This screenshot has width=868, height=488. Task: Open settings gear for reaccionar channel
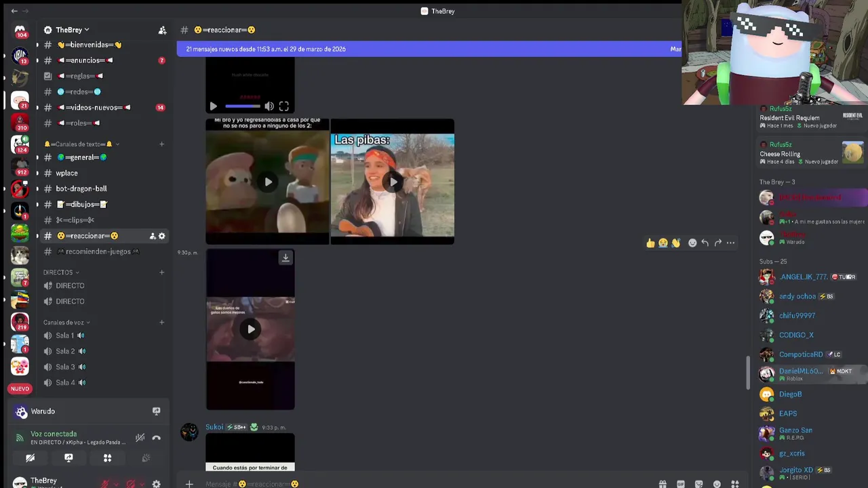(x=161, y=236)
